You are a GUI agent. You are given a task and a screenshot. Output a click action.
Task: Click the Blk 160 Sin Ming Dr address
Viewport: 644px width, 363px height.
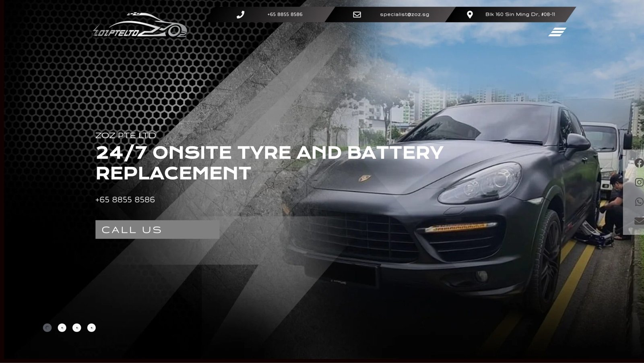tap(520, 15)
